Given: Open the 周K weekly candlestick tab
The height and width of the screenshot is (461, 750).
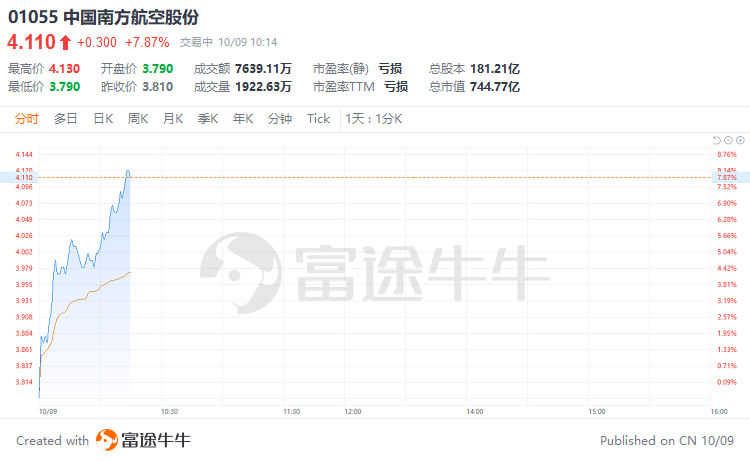Looking at the screenshot, I should point(138,119).
